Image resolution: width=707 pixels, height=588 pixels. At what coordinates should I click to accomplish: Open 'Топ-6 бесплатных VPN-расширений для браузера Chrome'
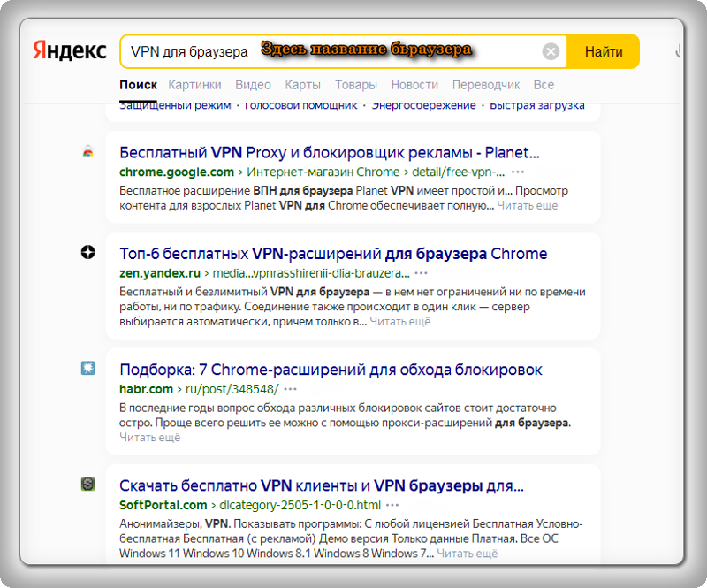click(333, 254)
